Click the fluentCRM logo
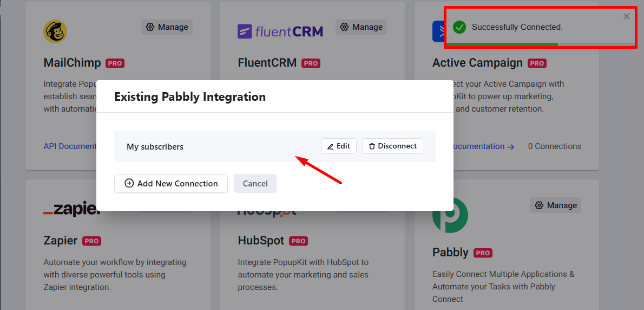The width and height of the screenshot is (644, 310). click(x=280, y=31)
